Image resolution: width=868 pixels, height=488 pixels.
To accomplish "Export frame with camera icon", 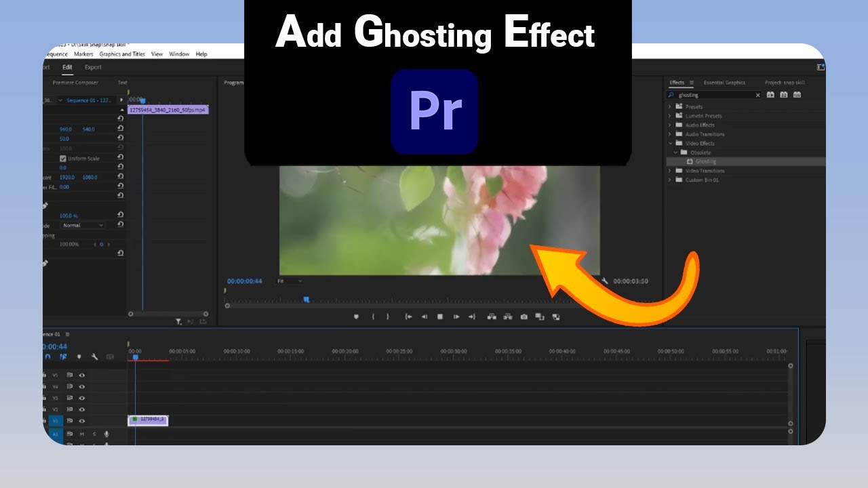I will tap(524, 317).
